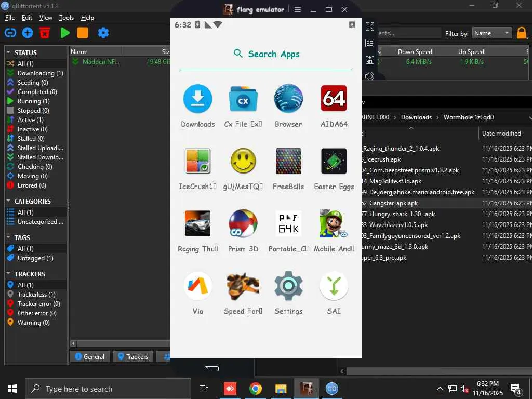Click the Search Apps field in emulator
The height and width of the screenshot is (399, 532).
[x=266, y=54]
